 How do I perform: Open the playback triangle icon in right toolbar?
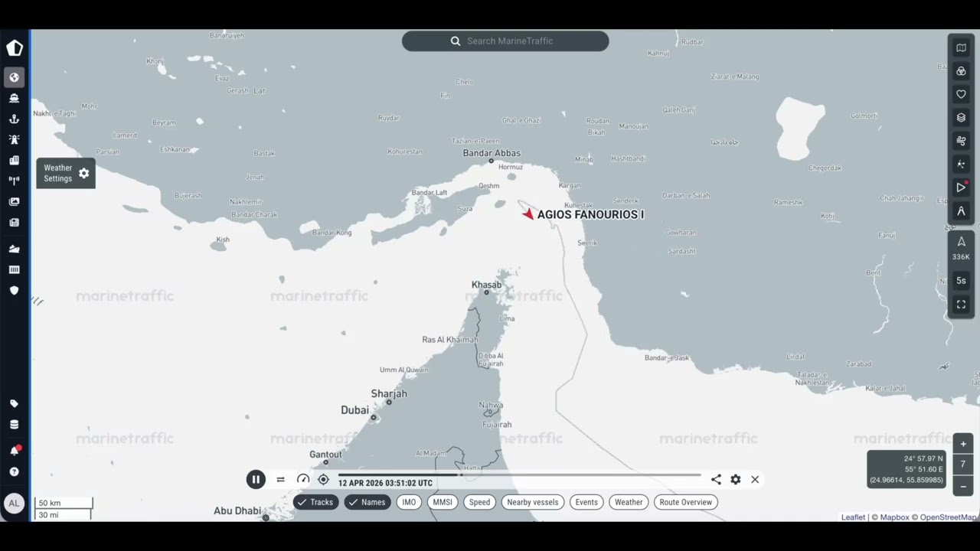pyautogui.click(x=961, y=187)
